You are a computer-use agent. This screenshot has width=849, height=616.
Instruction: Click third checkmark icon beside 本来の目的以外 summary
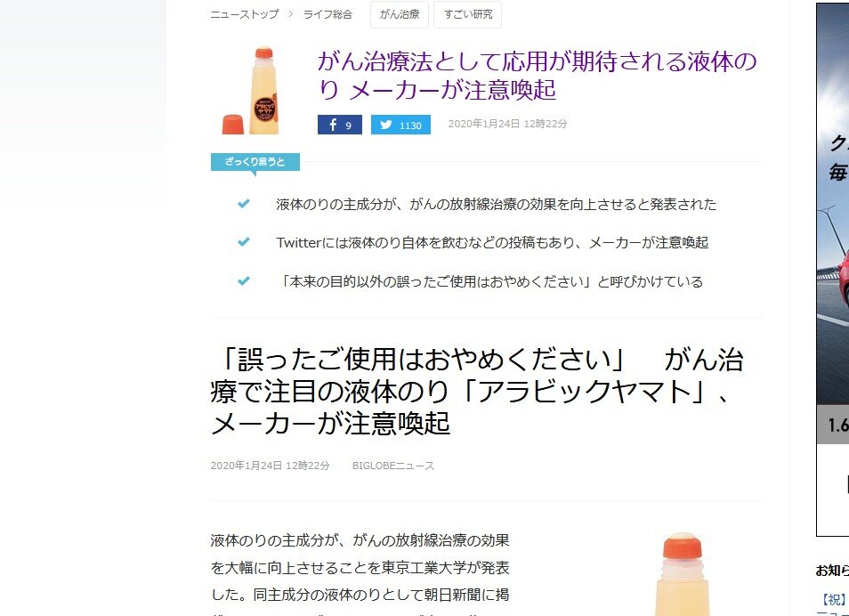pyautogui.click(x=244, y=280)
